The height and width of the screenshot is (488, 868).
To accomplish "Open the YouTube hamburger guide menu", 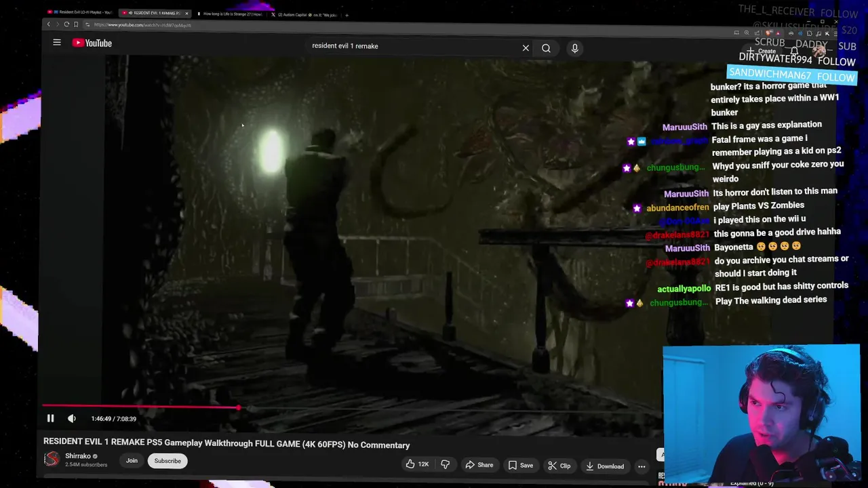I will [57, 43].
